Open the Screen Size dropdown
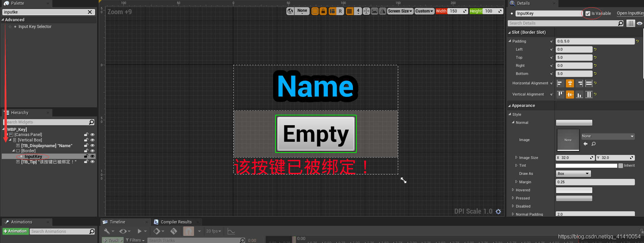Screen dimensions: 644x243 pyautogui.click(x=400, y=11)
